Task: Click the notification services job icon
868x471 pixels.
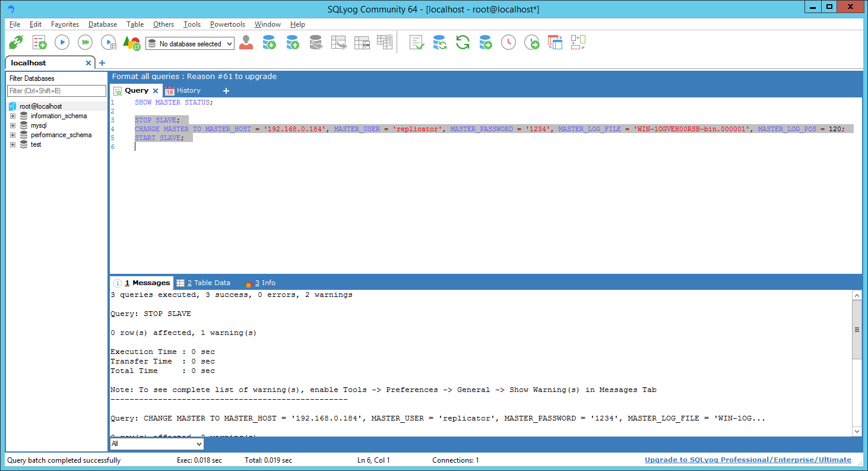Action: point(532,43)
